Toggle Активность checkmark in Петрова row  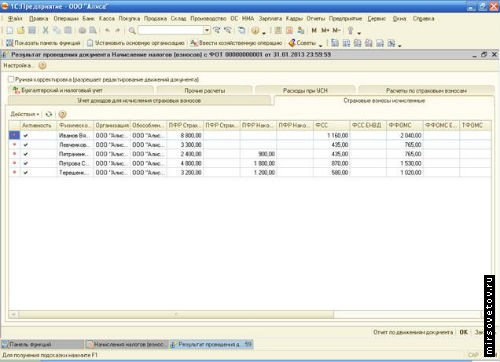(26, 163)
